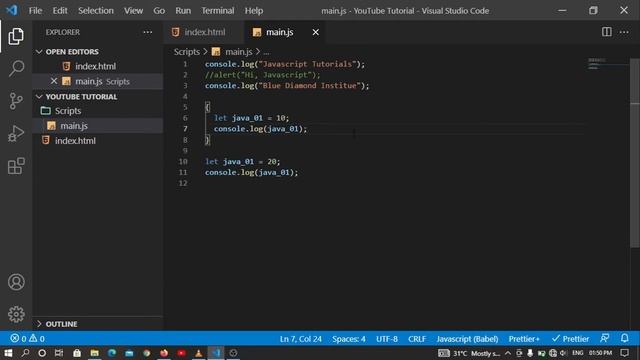This screenshot has width=640, height=360.
Task: Close main.js in Open Editors list
Action: click(x=54, y=81)
